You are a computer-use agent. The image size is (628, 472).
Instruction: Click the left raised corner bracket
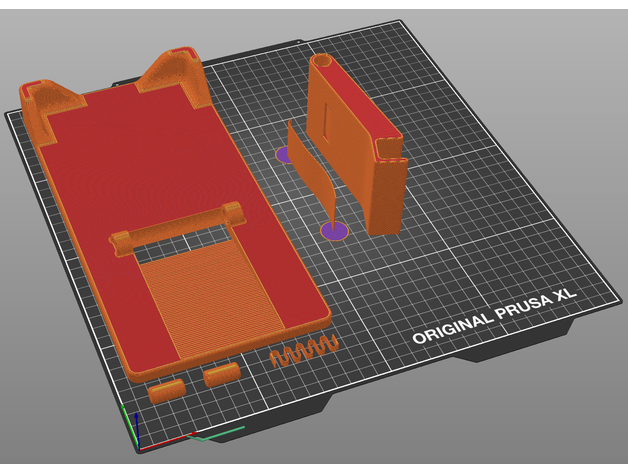click(x=45, y=102)
